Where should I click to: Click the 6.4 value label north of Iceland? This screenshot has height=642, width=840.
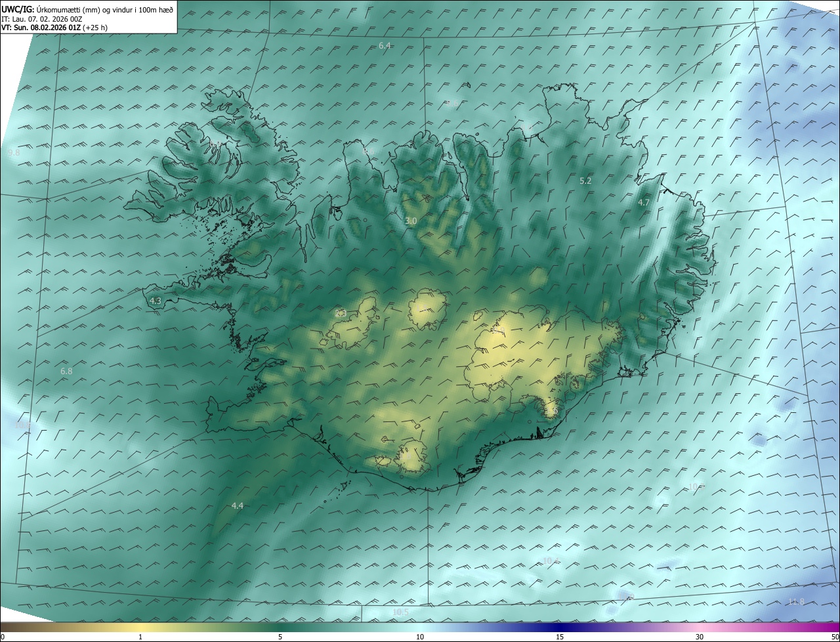pyautogui.click(x=385, y=45)
